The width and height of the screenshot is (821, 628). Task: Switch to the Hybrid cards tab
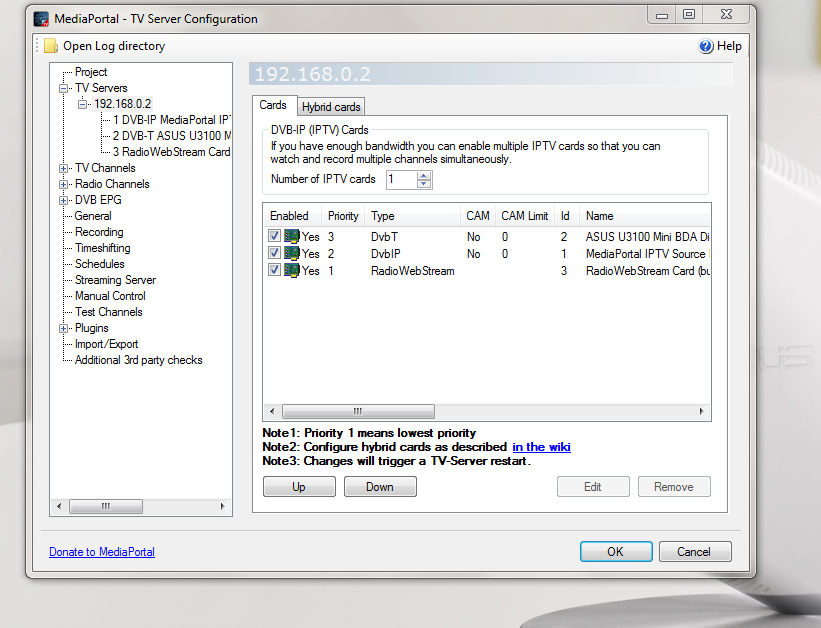pos(331,107)
